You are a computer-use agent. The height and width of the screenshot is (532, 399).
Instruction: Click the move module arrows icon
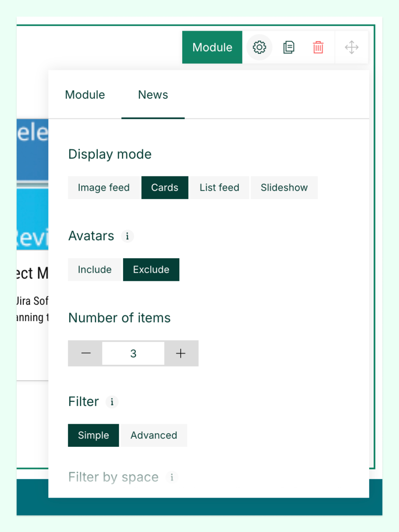[352, 47]
